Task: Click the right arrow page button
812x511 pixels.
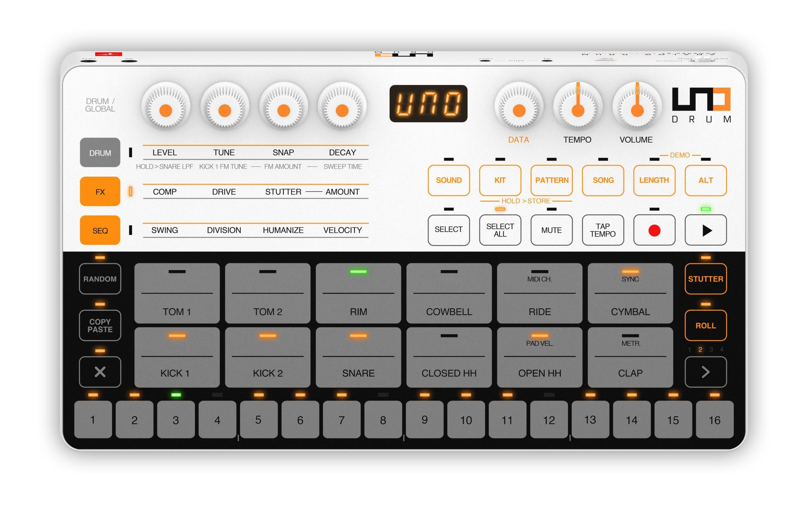Action: tap(705, 372)
